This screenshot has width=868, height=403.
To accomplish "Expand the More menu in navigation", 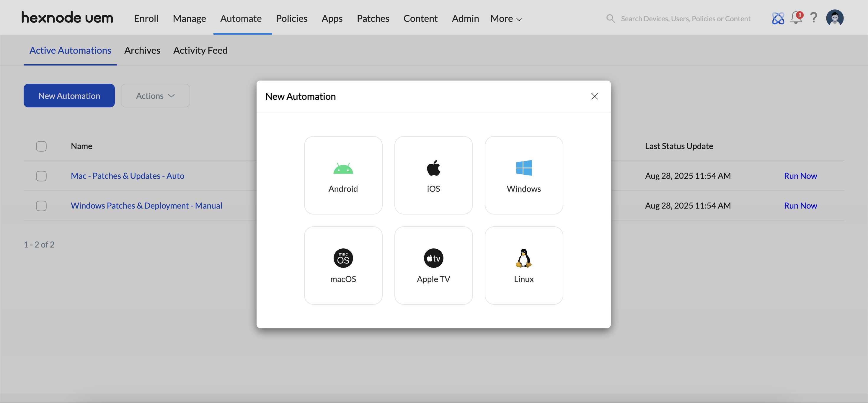I will [506, 19].
